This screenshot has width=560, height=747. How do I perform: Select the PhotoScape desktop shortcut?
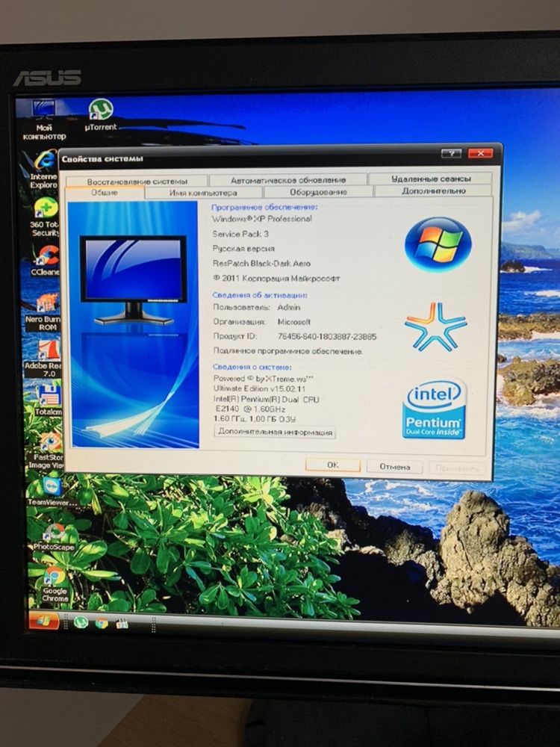54,536
